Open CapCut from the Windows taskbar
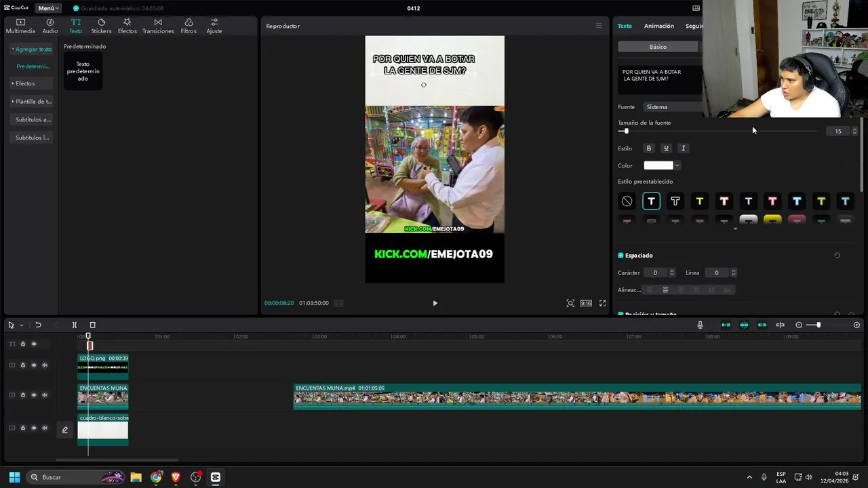The height and width of the screenshot is (488, 868). (216, 477)
